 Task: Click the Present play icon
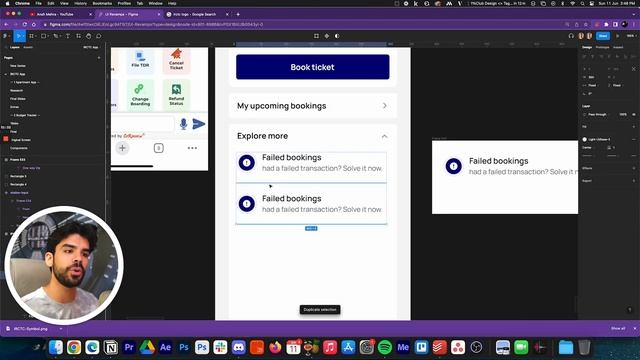point(618,36)
